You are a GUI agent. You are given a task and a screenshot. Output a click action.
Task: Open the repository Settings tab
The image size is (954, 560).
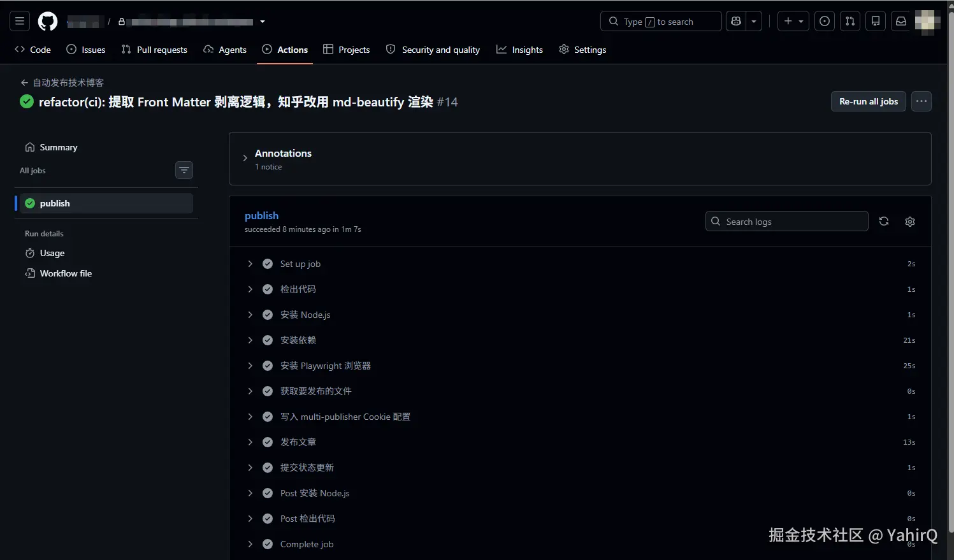[582, 50]
